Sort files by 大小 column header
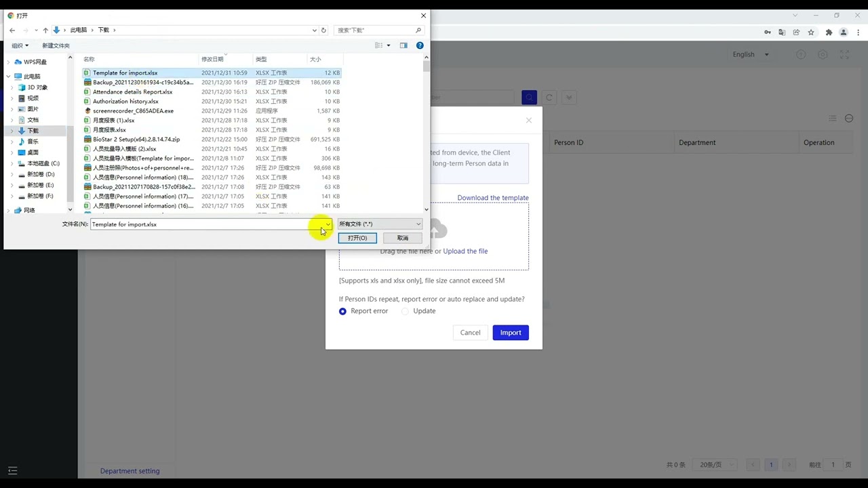This screenshot has width=868, height=488. (x=315, y=60)
